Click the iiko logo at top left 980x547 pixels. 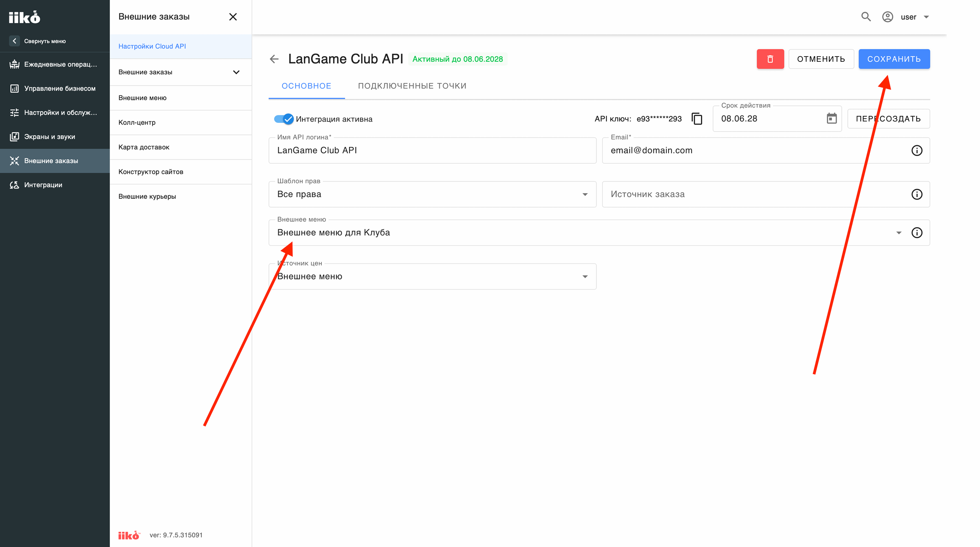25,17
